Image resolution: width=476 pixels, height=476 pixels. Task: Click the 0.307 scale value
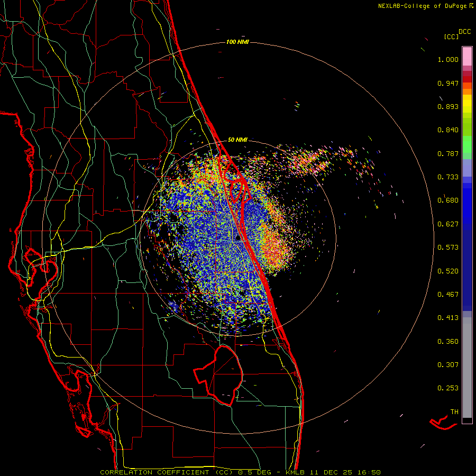pos(448,365)
